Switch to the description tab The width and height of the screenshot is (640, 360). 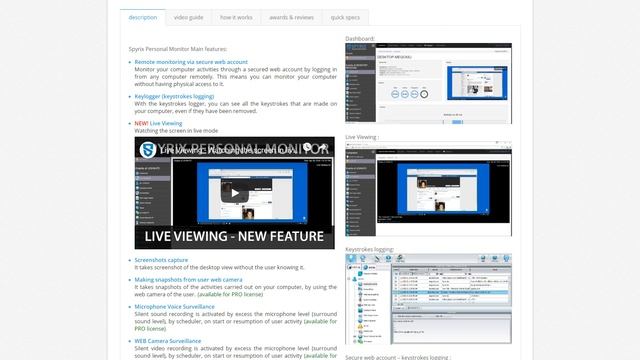(143, 18)
